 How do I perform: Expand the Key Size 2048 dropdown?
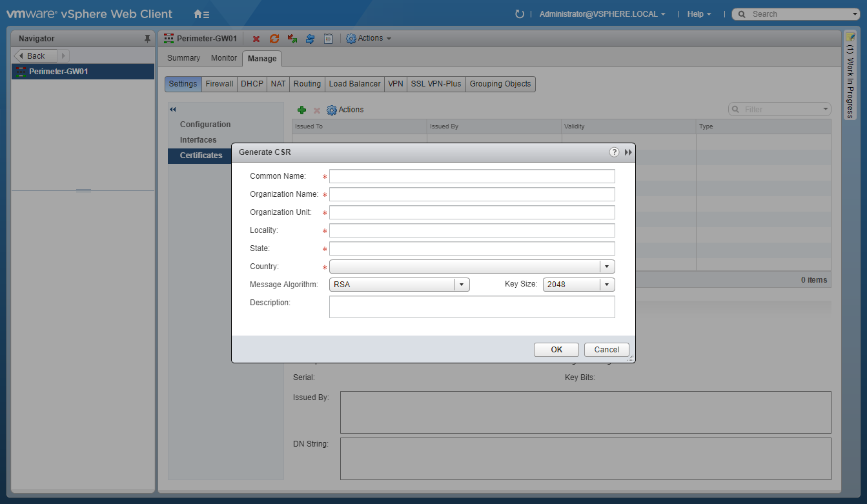(607, 285)
